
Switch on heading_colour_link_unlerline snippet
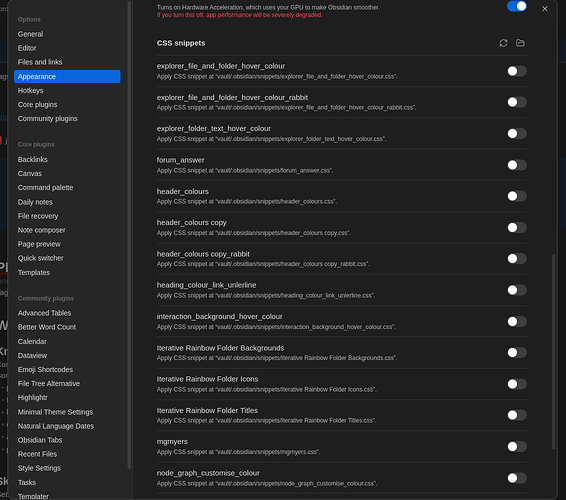pyautogui.click(x=517, y=290)
